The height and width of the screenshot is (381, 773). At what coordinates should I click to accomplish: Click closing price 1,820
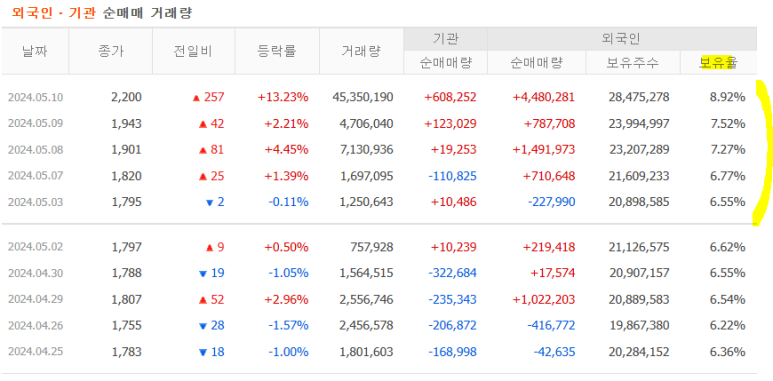point(127,176)
